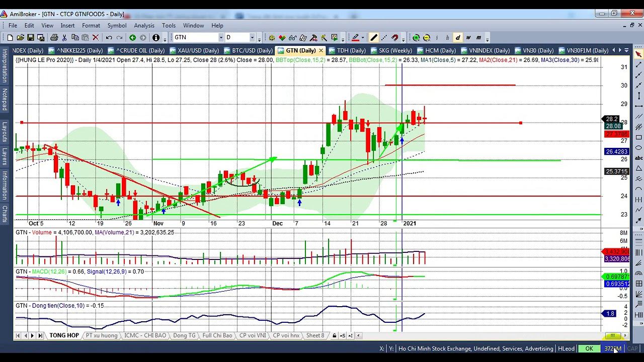Click the Paste clipboard icon
Image resolution: width=644 pixels, height=362 pixels.
click(x=85, y=38)
